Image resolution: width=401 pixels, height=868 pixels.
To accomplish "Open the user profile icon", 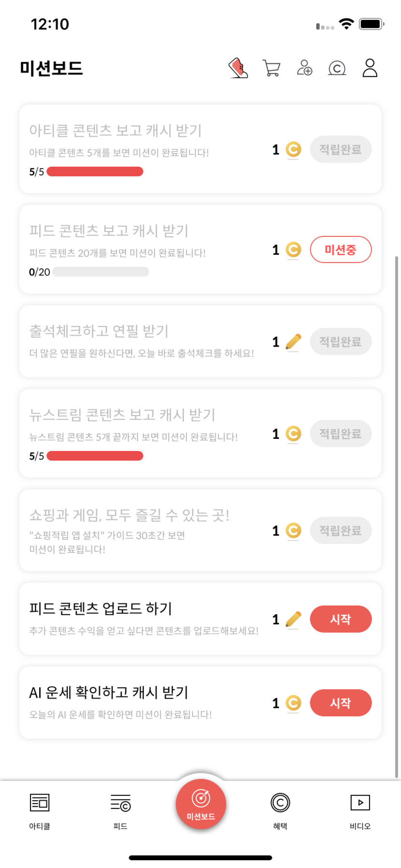I will [370, 68].
